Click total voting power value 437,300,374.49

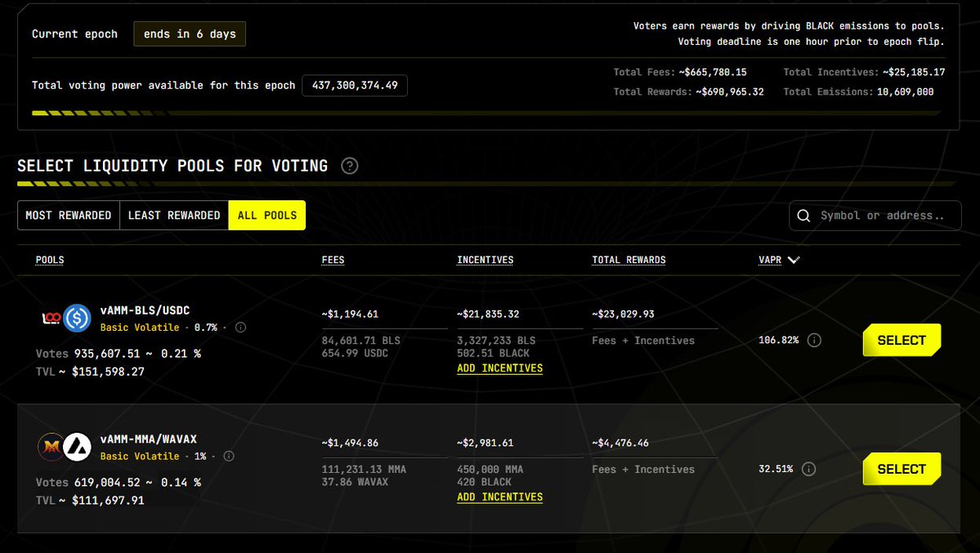(x=355, y=86)
